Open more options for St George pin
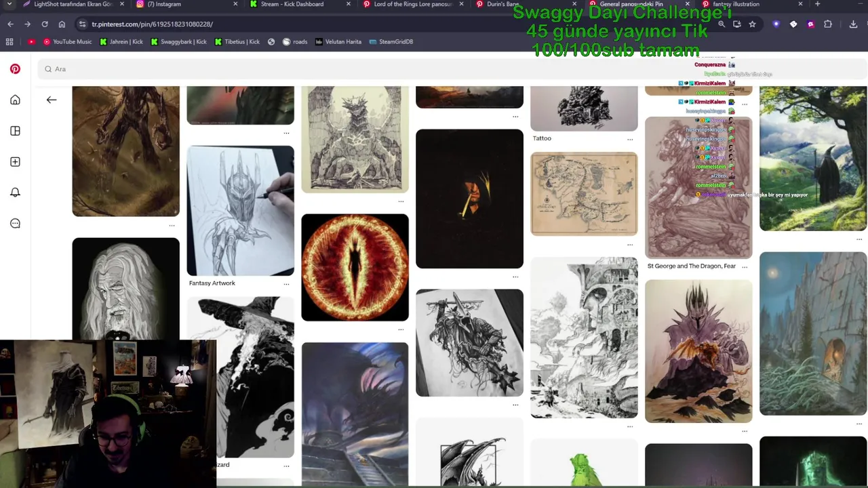Image resolution: width=868 pixels, height=488 pixels. coord(745,267)
